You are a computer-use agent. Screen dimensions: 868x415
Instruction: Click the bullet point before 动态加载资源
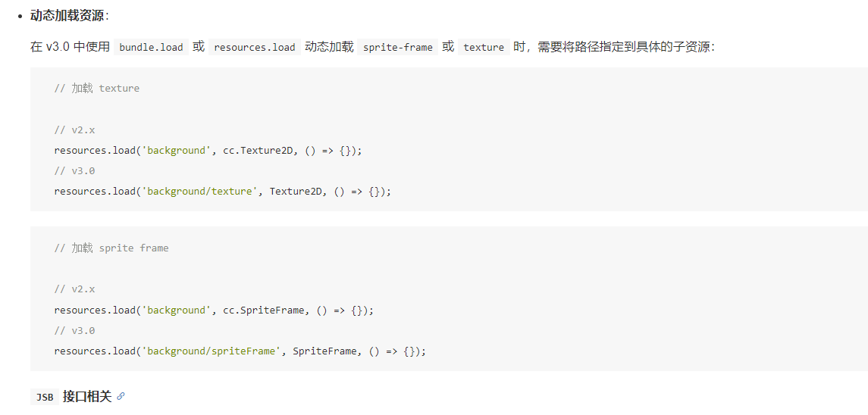20,15
